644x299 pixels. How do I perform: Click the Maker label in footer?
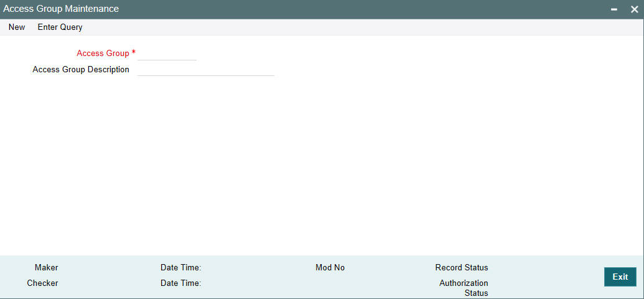[x=47, y=268]
